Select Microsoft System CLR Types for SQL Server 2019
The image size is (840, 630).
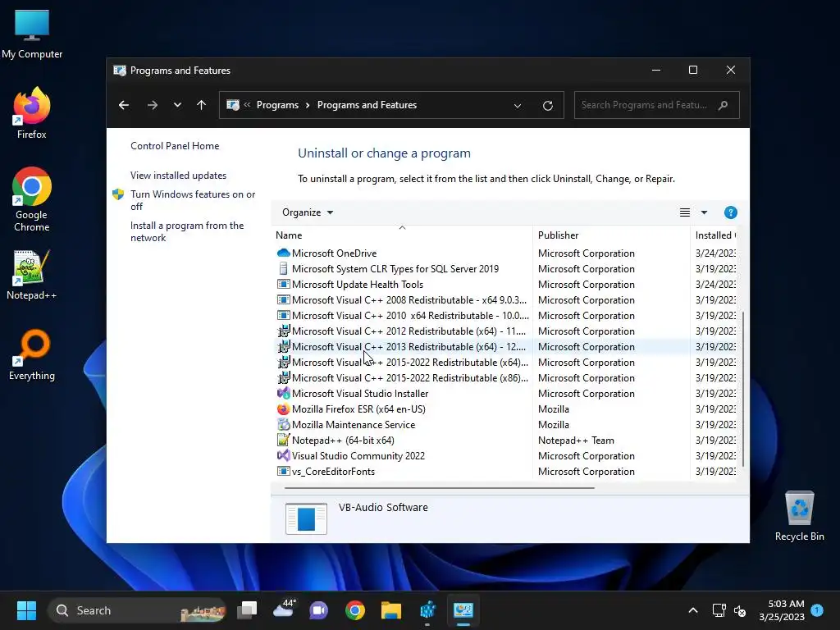(395, 269)
